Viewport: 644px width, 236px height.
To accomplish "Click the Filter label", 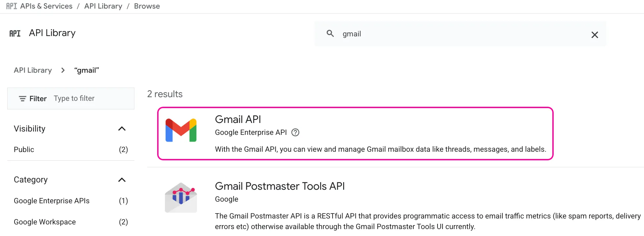I will click(38, 98).
